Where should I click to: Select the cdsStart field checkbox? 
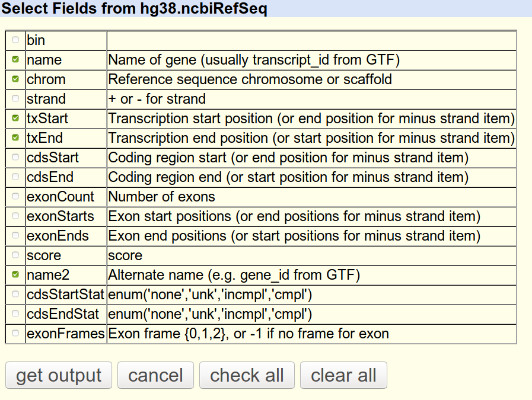[15, 158]
